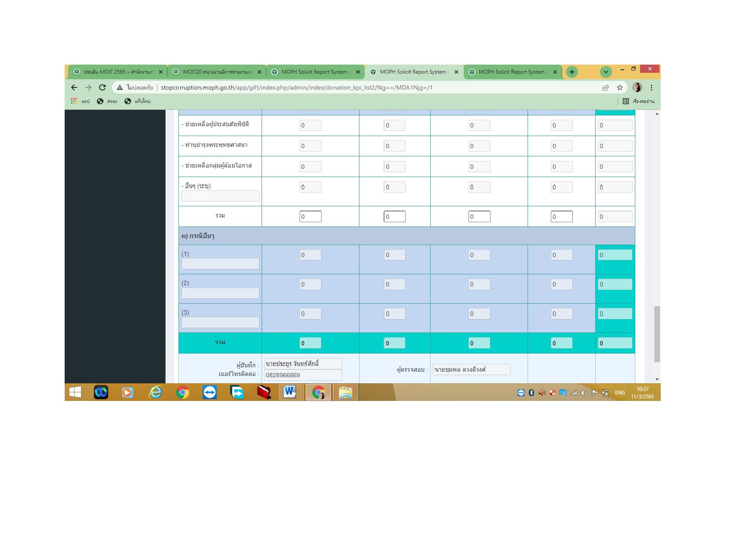
Task: Open media player taskbar icon
Action: (x=128, y=392)
